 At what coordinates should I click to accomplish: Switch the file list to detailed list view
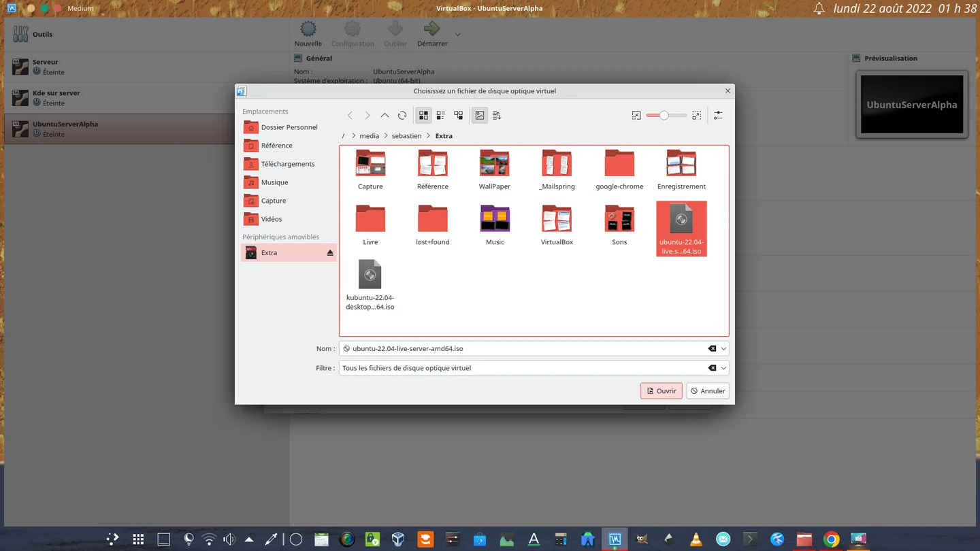441,116
